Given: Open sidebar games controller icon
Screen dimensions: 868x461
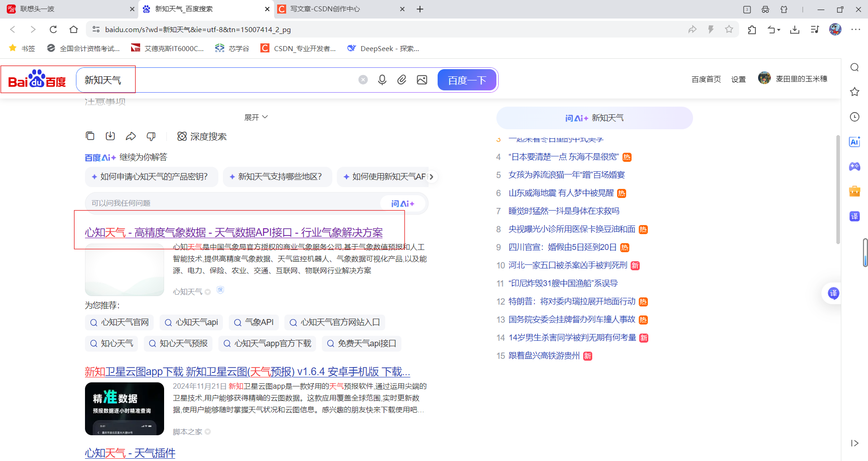Looking at the screenshot, I should coord(854,166).
